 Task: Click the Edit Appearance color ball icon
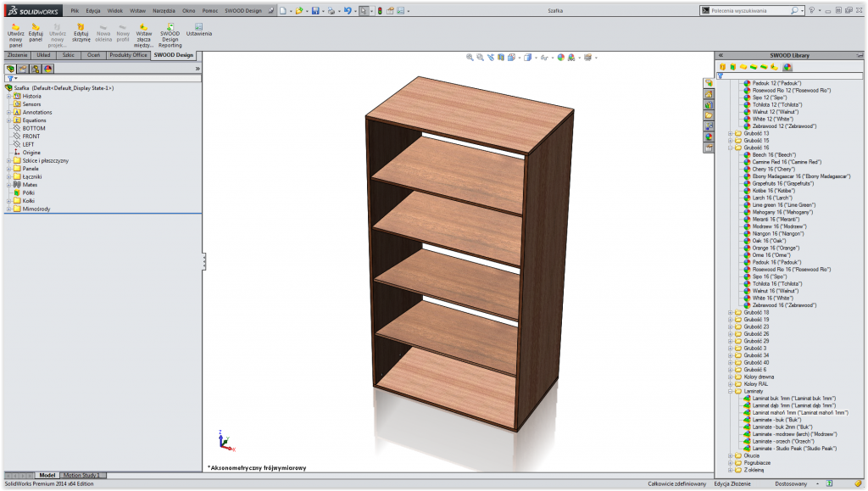coord(560,56)
